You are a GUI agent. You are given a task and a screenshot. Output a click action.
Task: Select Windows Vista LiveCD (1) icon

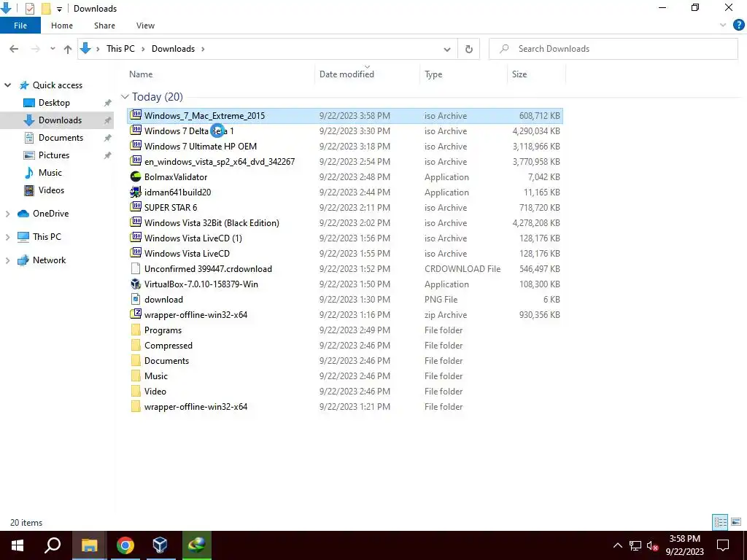[136, 237]
